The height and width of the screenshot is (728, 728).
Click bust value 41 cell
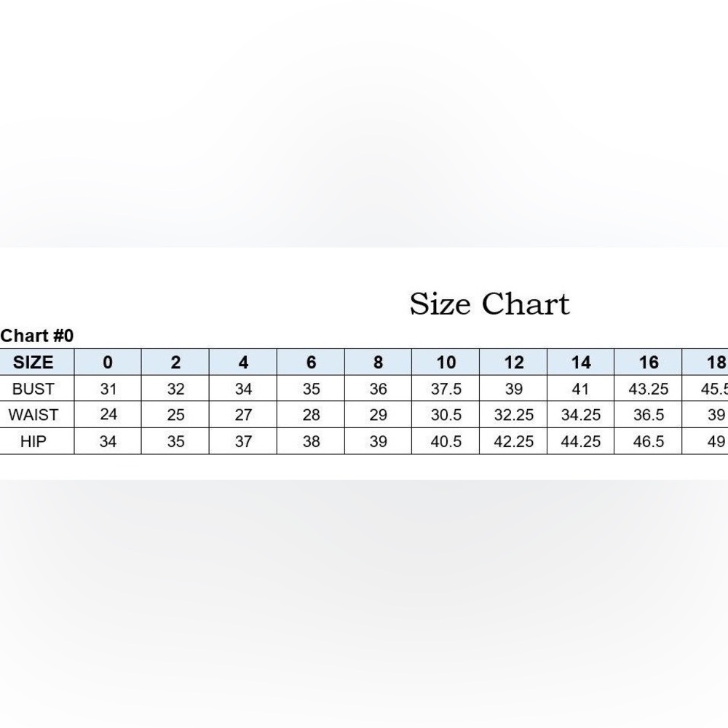click(x=581, y=389)
